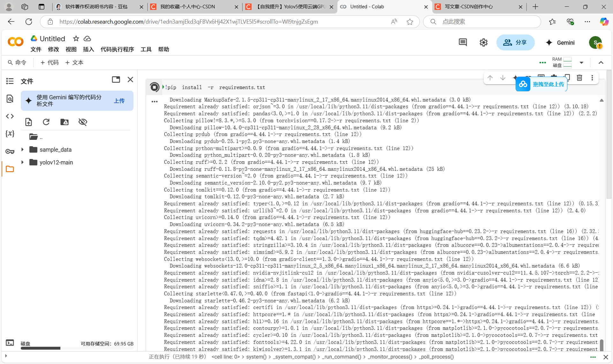Screen dimensions: 613x364
Task: Refresh the file browser list
Action: point(46,122)
